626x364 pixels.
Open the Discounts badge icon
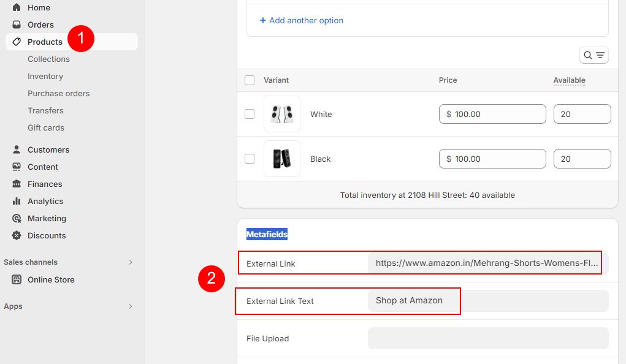[17, 235]
